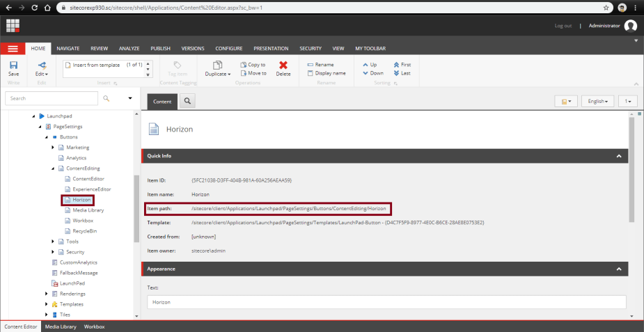Open the Duplicate dropdown
Image resolution: width=644 pixels, height=332 pixels.
pos(218,69)
